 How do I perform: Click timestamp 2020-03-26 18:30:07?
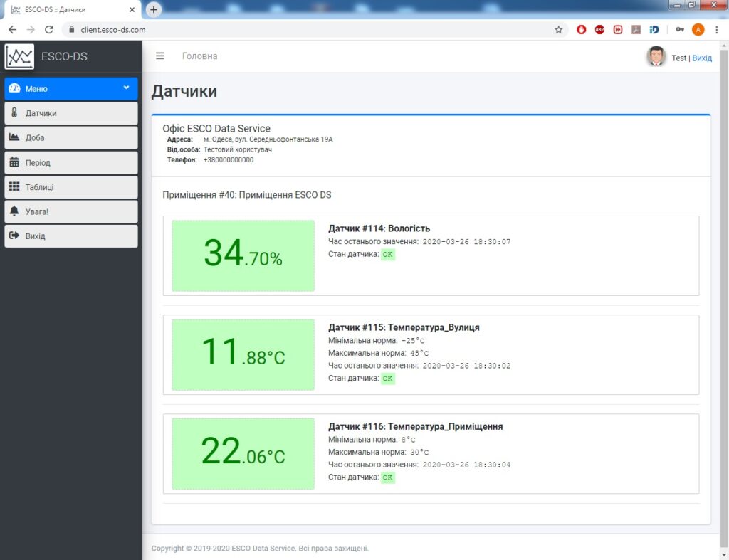click(466, 242)
